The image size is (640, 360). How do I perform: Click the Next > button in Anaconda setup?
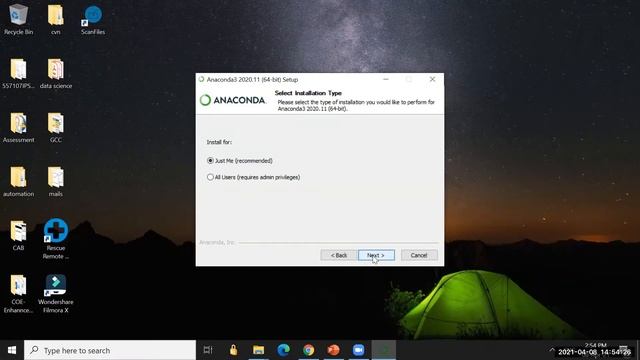(376, 255)
